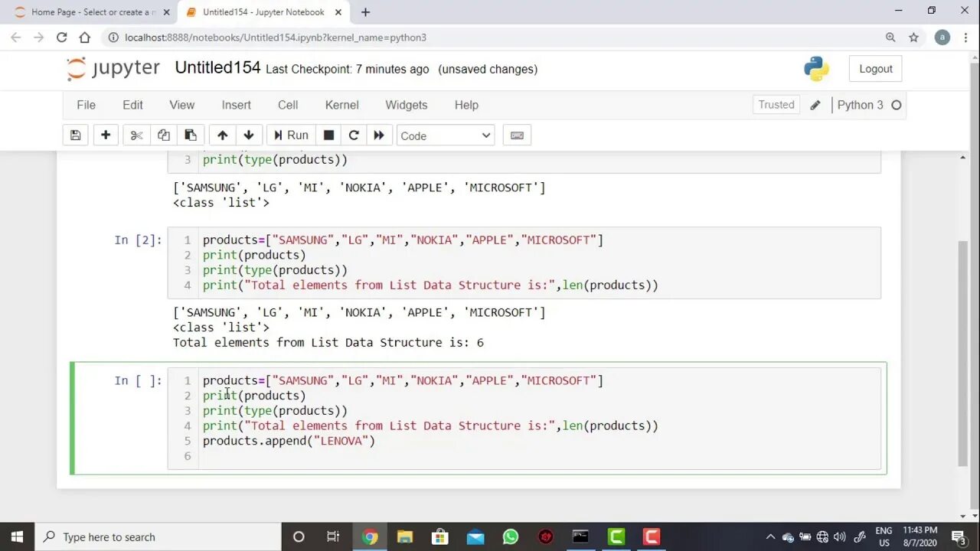Open the command prompt taskbar icon
980x551 pixels.
point(580,536)
